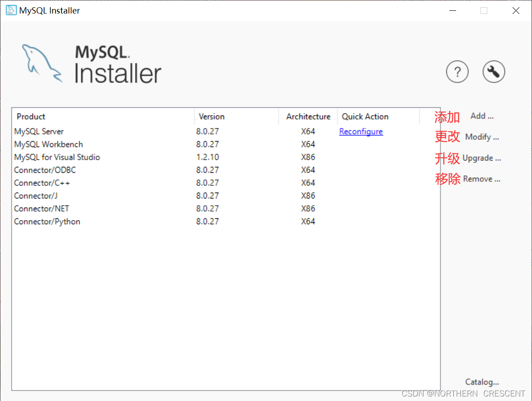532x401 pixels.
Task: Select the Connector/J row
Action: [226, 196]
